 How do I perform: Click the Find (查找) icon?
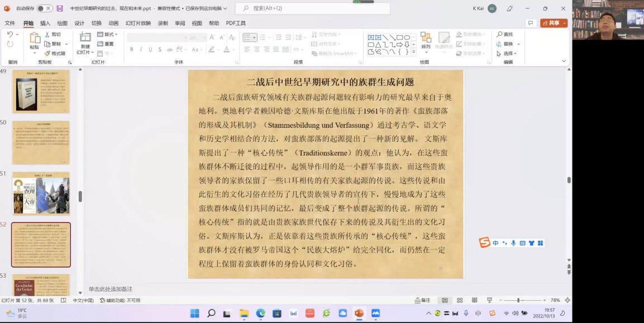click(504, 35)
